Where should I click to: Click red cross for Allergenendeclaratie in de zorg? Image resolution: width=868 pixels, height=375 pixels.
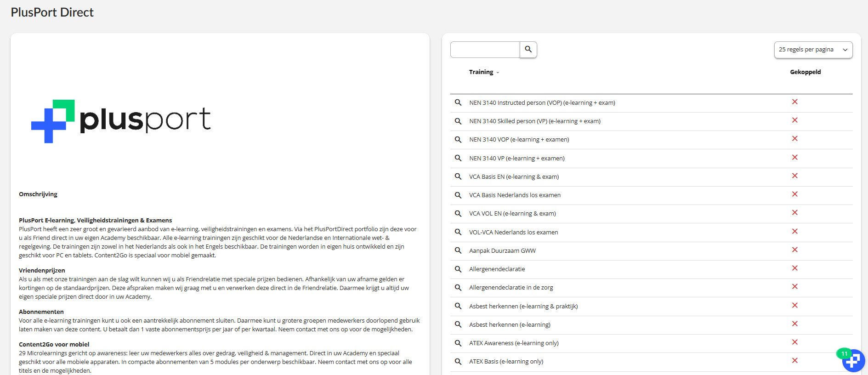tap(794, 286)
